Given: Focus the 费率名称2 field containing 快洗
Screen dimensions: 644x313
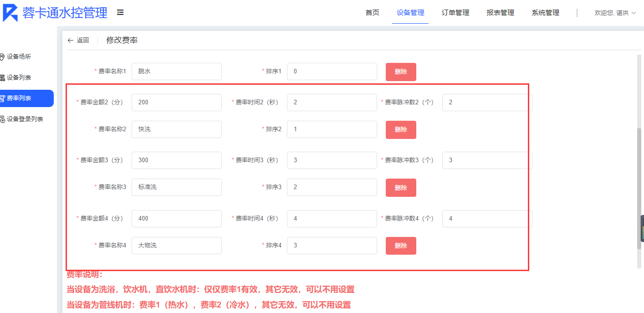Looking at the screenshot, I should click(176, 129).
